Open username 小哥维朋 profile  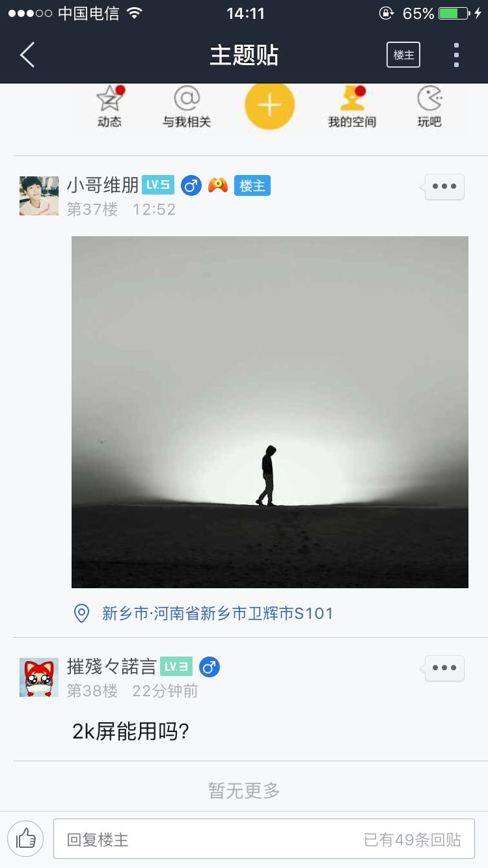pyautogui.click(x=103, y=185)
